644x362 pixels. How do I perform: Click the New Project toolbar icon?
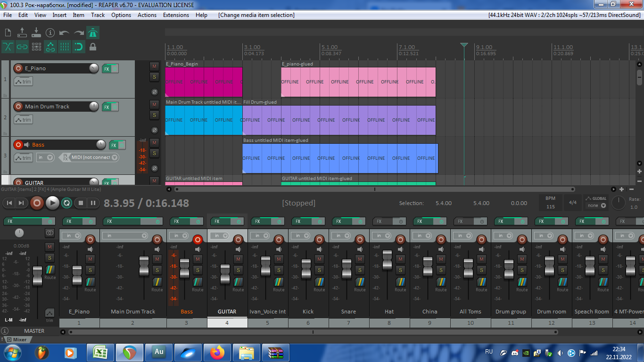point(8,33)
